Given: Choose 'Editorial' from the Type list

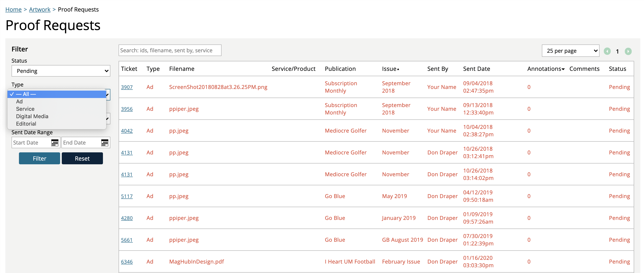Looking at the screenshot, I should click(x=26, y=124).
